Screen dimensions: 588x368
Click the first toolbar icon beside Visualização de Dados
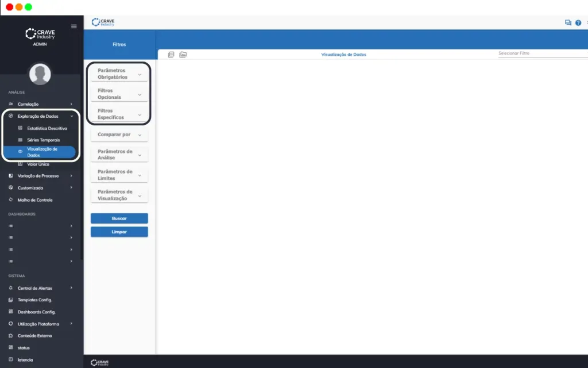pyautogui.click(x=171, y=55)
